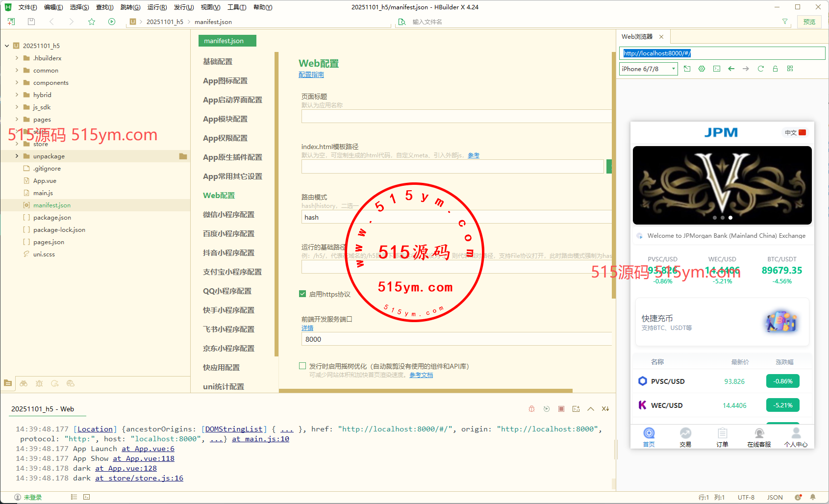
Task: Click the QR code icon in browser toolbar
Action: tap(790, 69)
